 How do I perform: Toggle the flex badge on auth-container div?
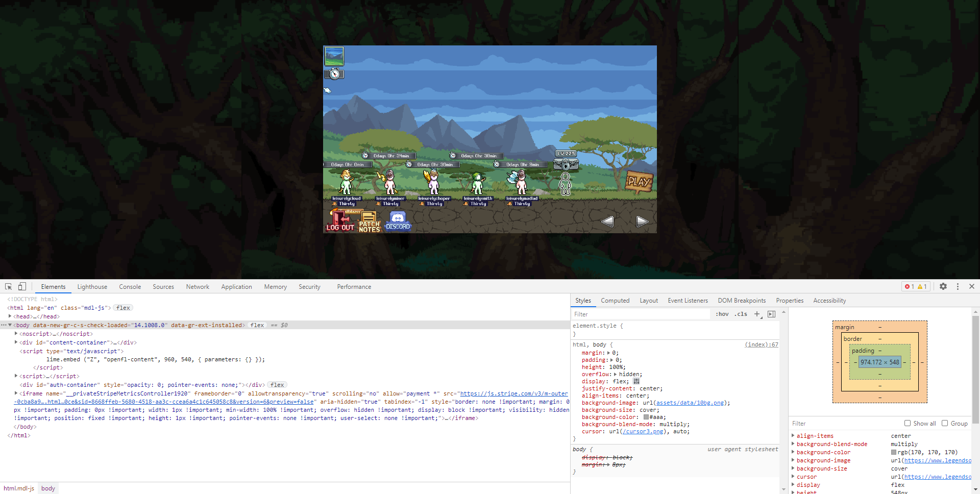click(x=277, y=385)
